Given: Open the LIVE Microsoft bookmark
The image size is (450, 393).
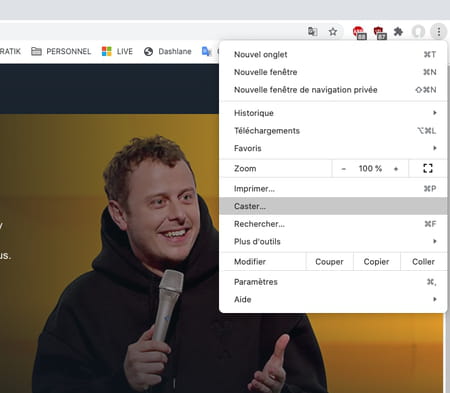Looking at the screenshot, I should (x=117, y=51).
